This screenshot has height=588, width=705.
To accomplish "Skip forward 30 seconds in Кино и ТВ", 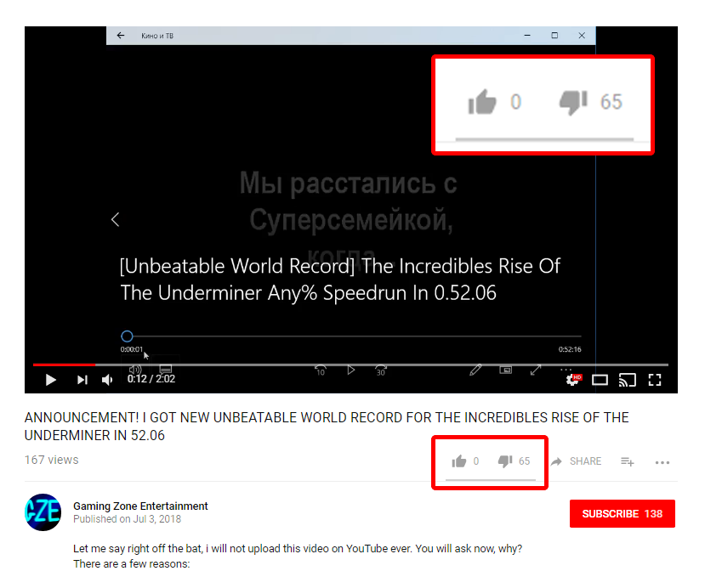I will [x=381, y=370].
